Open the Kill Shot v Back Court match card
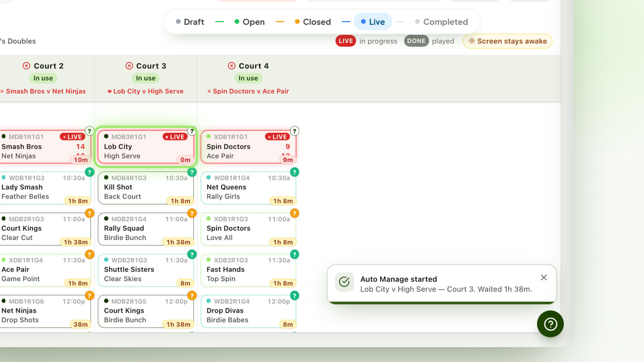 pyautogui.click(x=146, y=188)
